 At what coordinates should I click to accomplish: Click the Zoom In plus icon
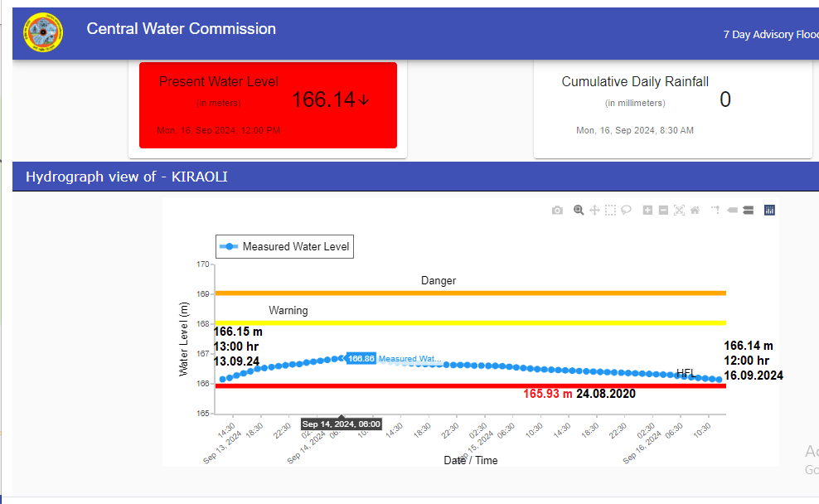648,211
